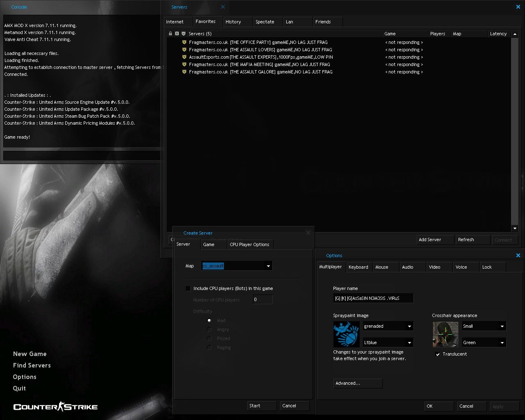Open the Voice options tab
This screenshot has width=525, height=420.
coord(466,267)
